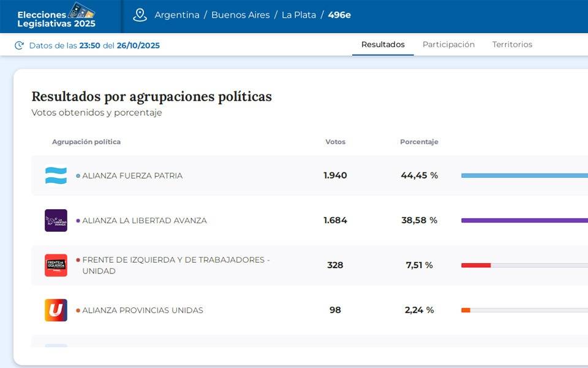588x368 pixels.
Task: Click the 496e breadcrumb item
Action: (x=339, y=15)
